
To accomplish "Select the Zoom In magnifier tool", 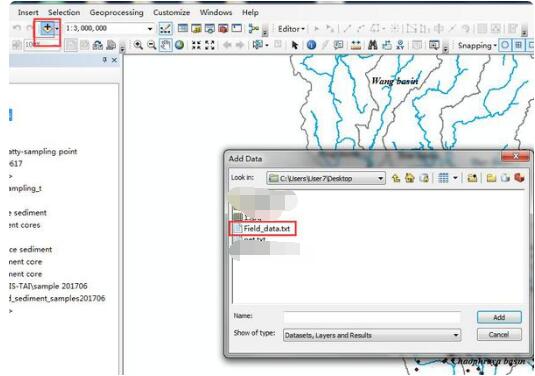I will [x=138, y=45].
